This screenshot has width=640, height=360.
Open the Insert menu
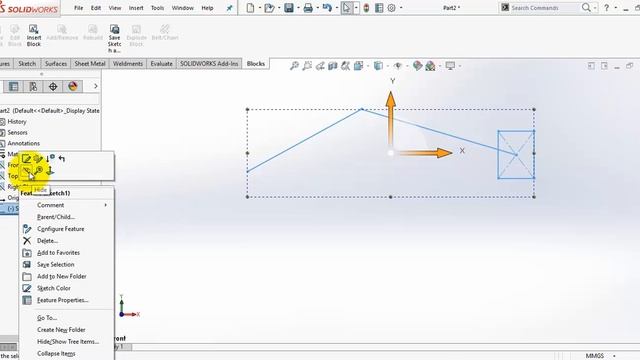tap(136, 8)
